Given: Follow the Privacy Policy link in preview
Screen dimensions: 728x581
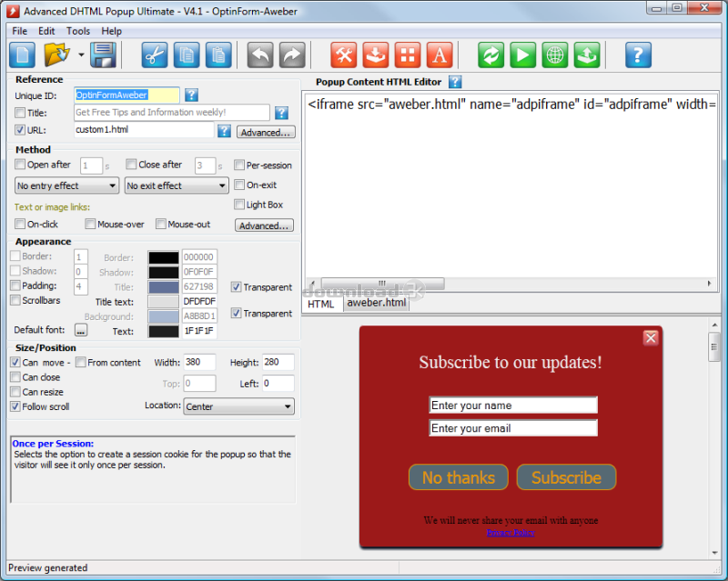Looking at the screenshot, I should pos(511,532).
